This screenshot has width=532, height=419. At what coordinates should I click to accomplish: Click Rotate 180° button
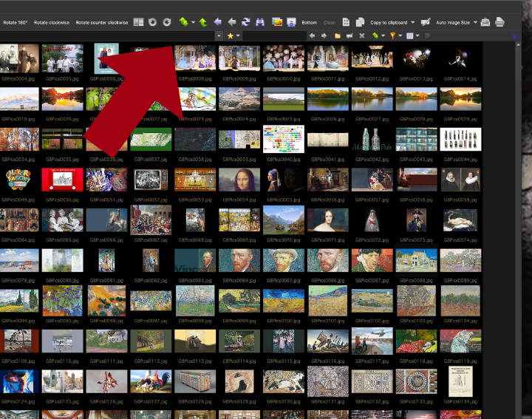click(x=16, y=23)
